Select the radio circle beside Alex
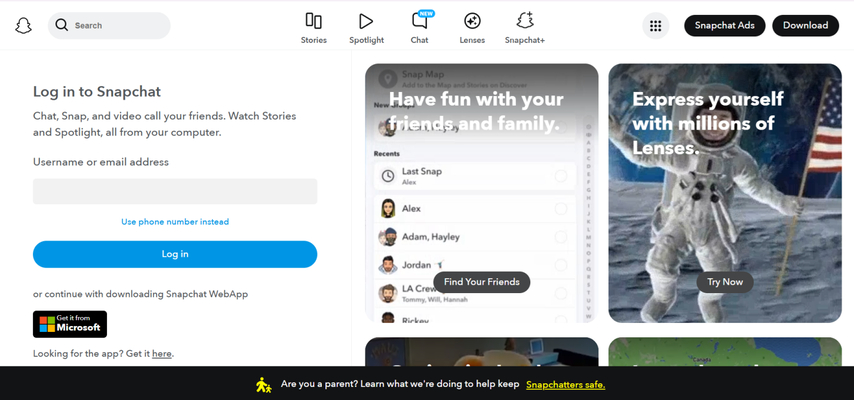The height and width of the screenshot is (400, 854). (x=560, y=209)
